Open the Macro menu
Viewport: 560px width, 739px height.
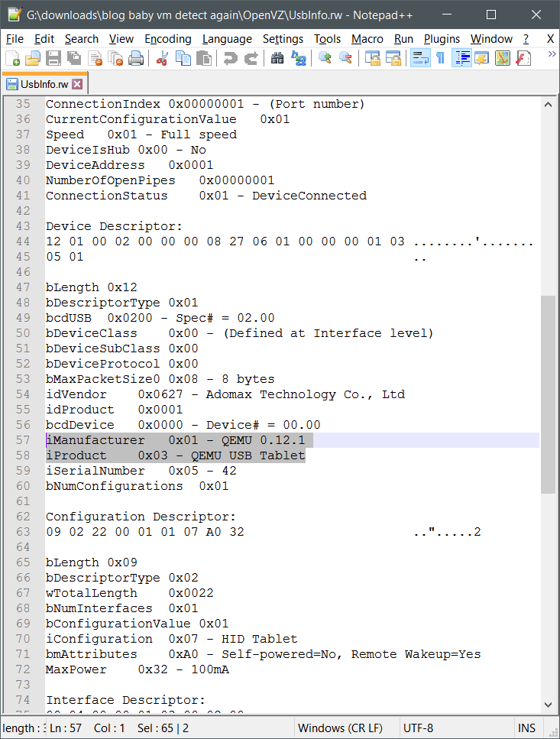[367, 39]
